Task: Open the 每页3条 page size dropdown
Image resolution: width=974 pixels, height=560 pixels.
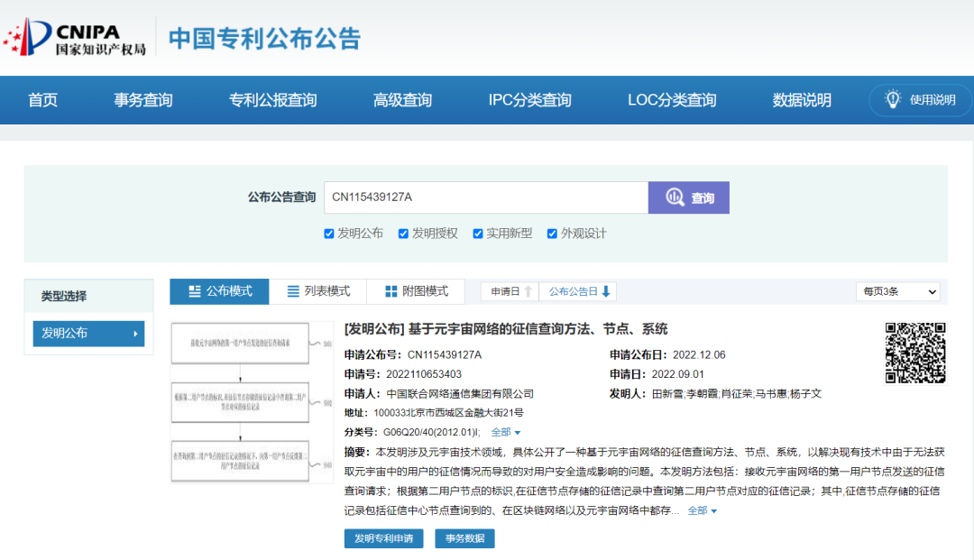Action: (x=897, y=291)
